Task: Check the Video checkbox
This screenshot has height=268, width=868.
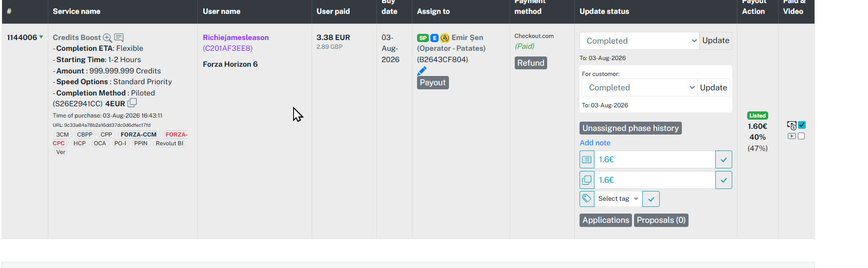Action: [801, 136]
